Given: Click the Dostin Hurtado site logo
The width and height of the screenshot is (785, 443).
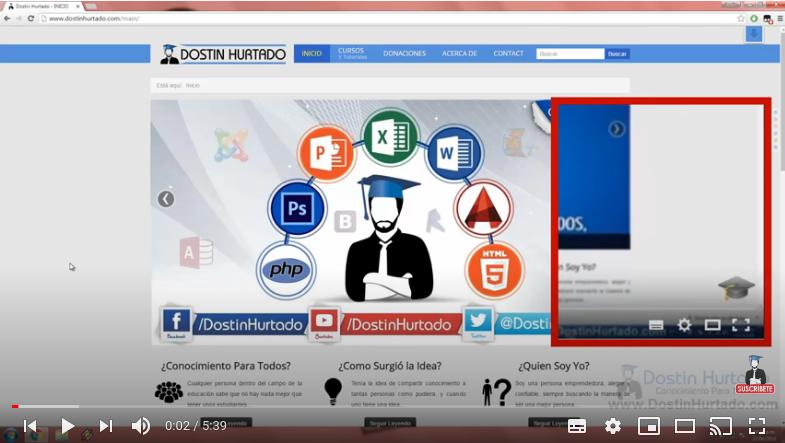Looking at the screenshot, I should [x=223, y=54].
